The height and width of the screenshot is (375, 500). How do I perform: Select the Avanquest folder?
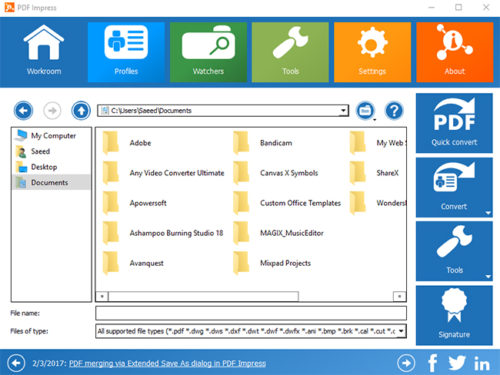point(133,263)
